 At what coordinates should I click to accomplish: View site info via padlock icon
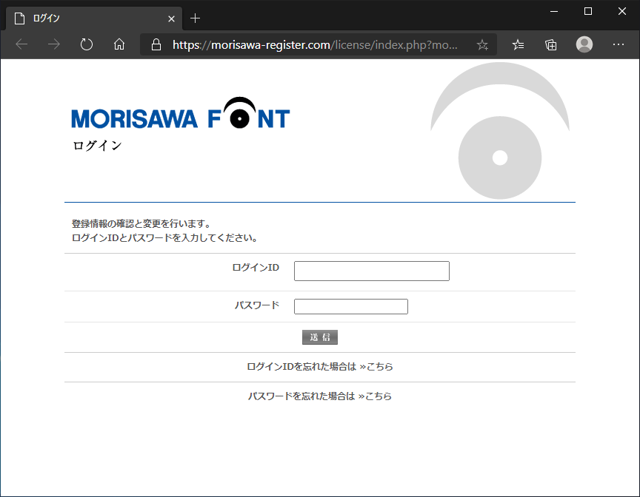point(156,44)
